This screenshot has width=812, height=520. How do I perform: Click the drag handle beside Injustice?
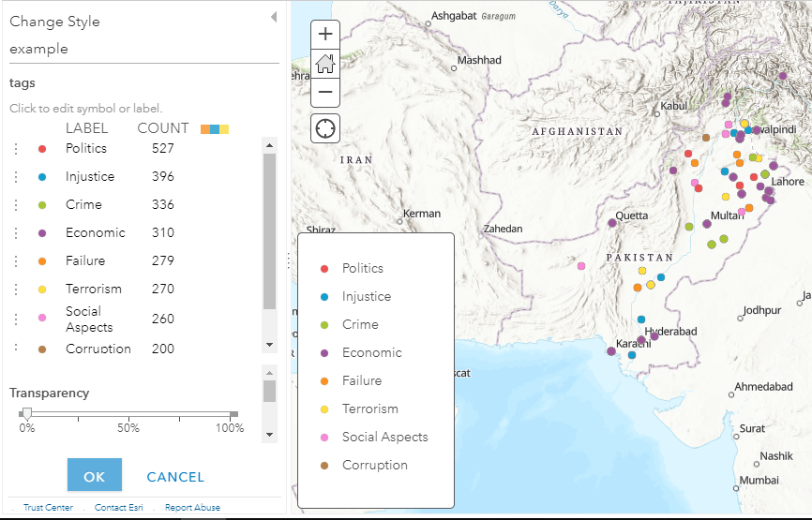[x=15, y=177]
